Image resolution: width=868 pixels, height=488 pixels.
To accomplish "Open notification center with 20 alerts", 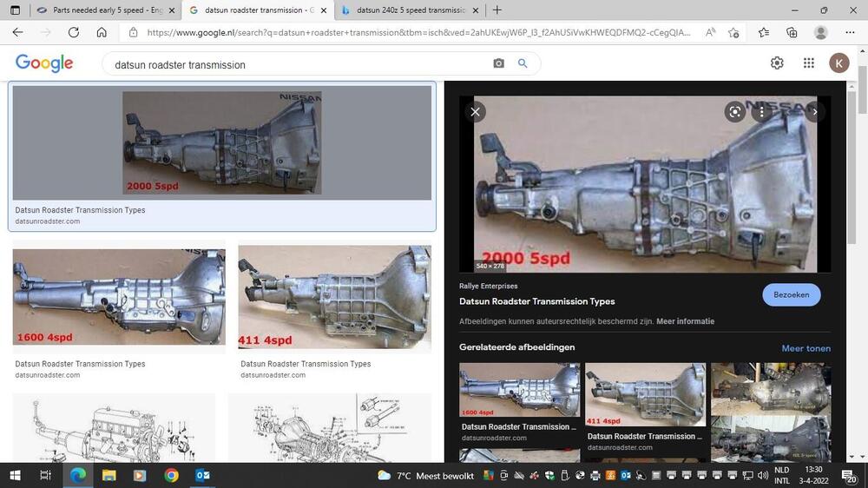I will [x=848, y=475].
